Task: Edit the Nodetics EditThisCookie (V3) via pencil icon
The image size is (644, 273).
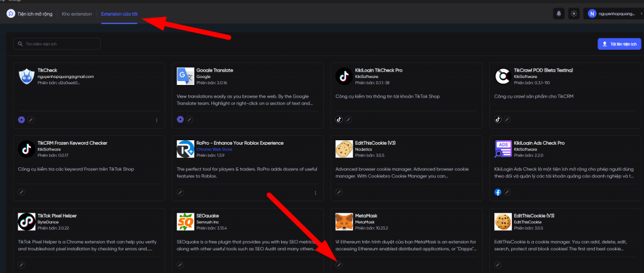Action: [x=339, y=192]
